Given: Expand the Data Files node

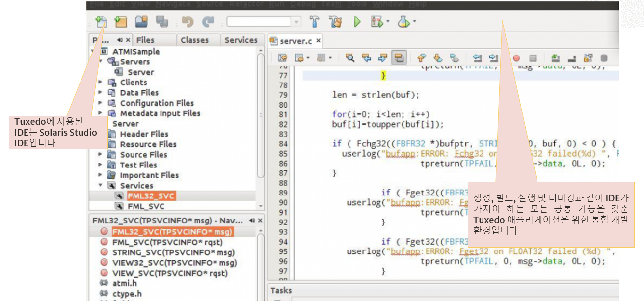Looking at the screenshot, I should tap(101, 92).
